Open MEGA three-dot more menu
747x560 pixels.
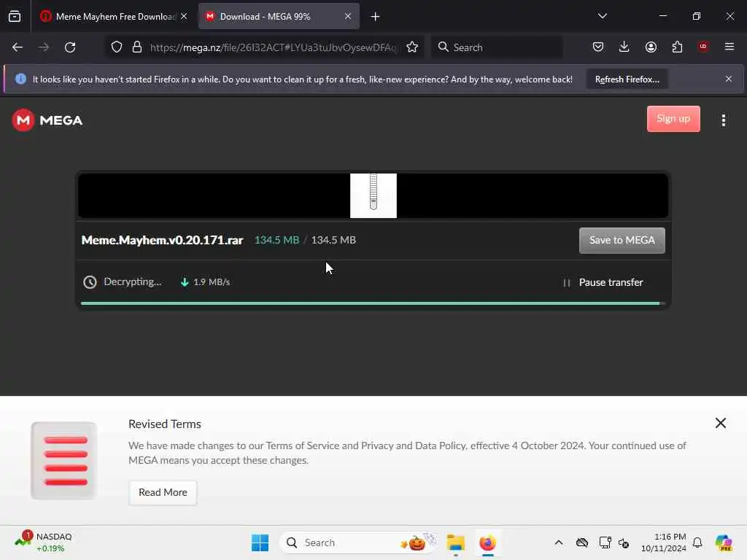click(x=723, y=120)
